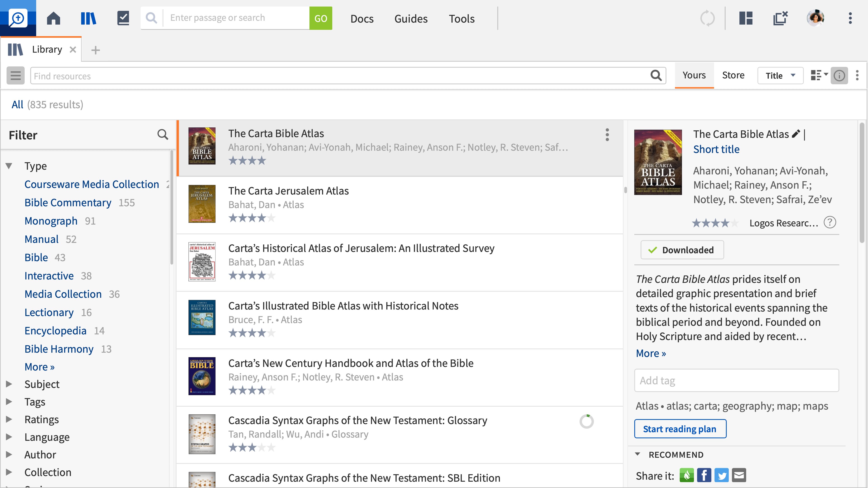Collapse the Type filter section
The height and width of the screenshot is (488, 868).
point(9,166)
